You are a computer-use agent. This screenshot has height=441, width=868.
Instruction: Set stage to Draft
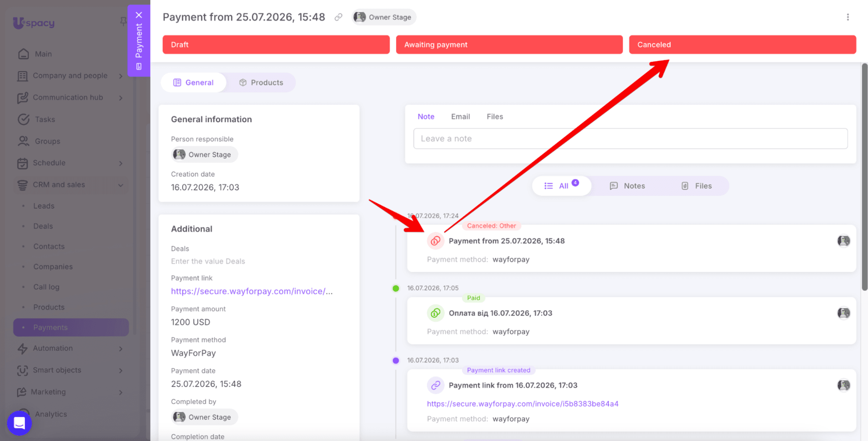tap(276, 45)
